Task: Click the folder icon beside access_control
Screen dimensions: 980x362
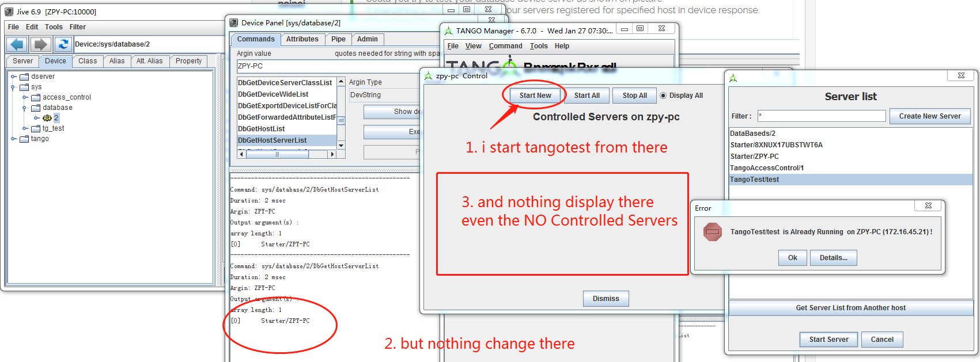Action: tap(36, 97)
